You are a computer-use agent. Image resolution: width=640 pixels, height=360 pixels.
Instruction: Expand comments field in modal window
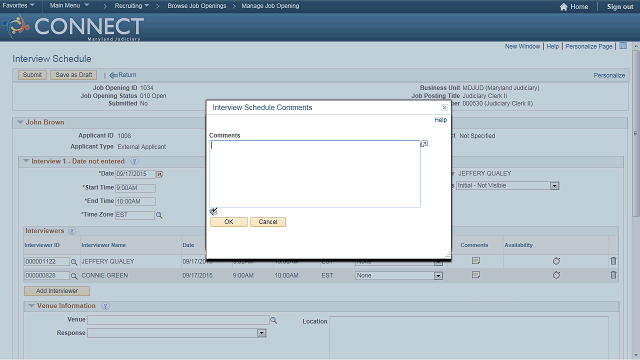click(424, 144)
